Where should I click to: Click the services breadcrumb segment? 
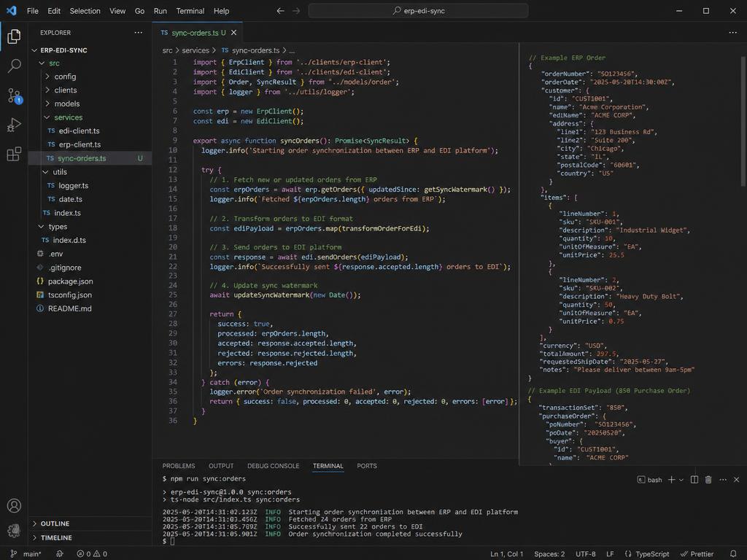(x=196, y=50)
